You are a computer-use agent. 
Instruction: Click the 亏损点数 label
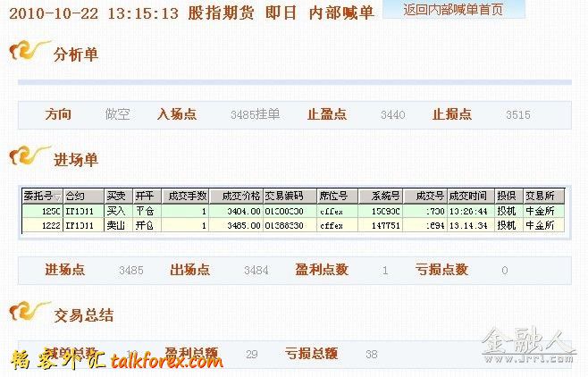click(441, 270)
